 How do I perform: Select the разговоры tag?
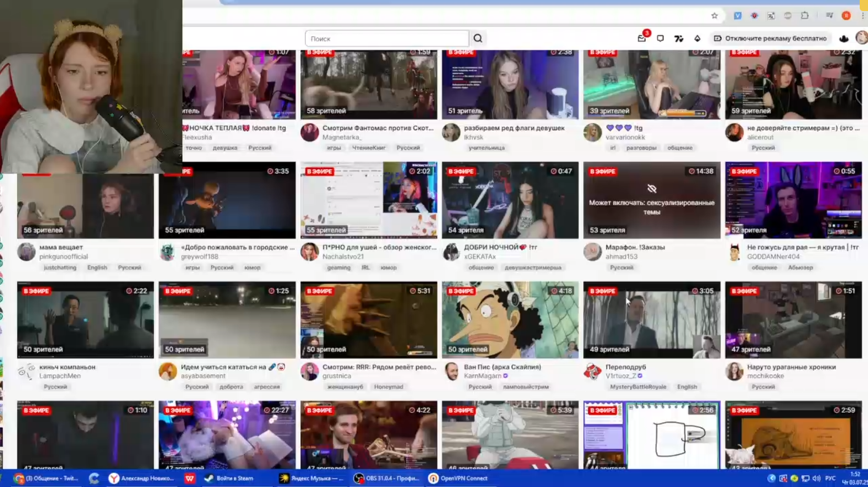click(x=641, y=148)
